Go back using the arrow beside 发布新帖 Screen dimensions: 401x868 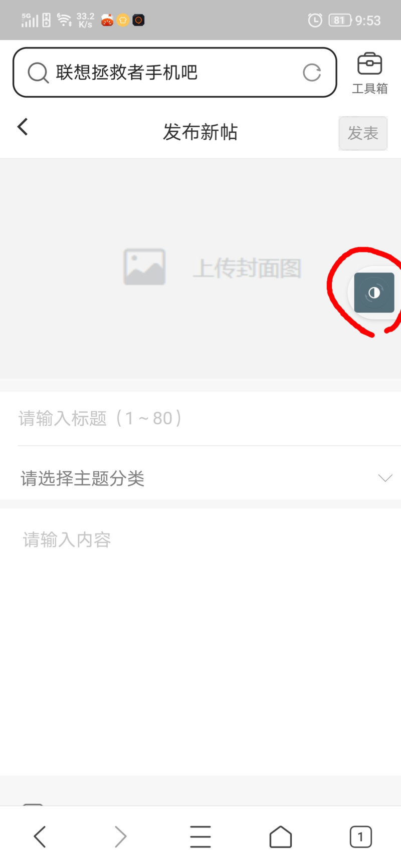click(x=23, y=127)
